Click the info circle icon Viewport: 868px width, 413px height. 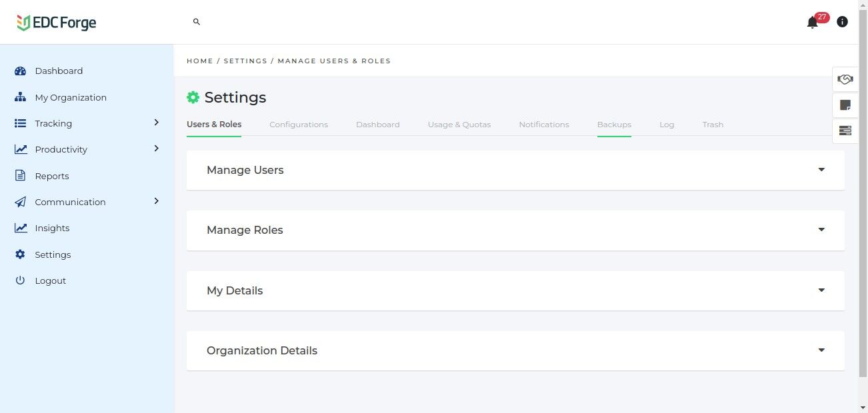pyautogui.click(x=842, y=22)
